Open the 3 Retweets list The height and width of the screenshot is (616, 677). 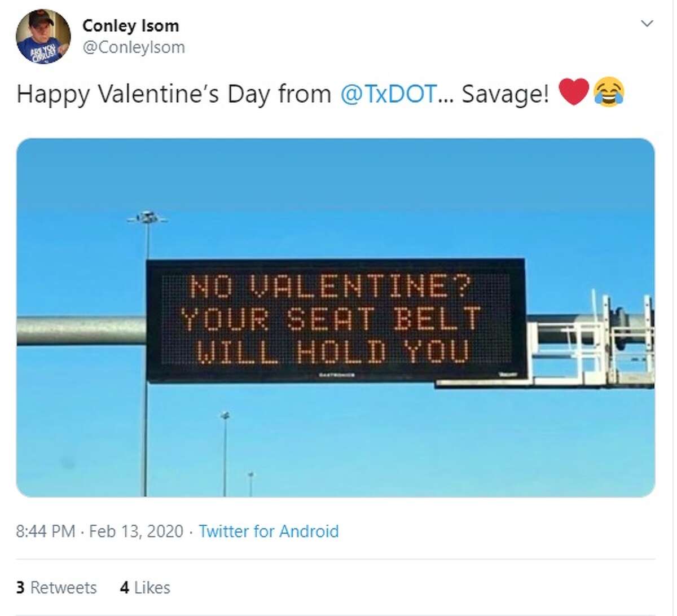[x=56, y=587]
